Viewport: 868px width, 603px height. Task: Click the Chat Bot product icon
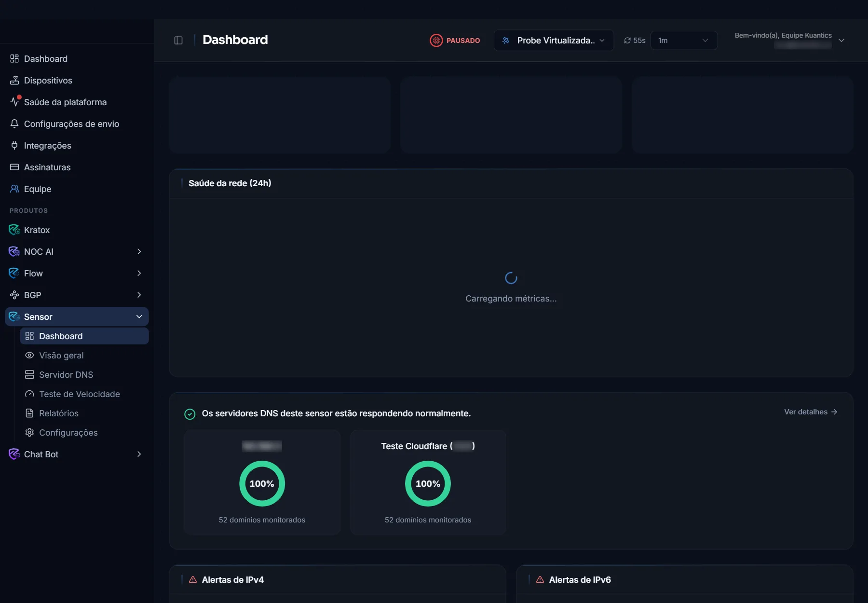(14, 454)
